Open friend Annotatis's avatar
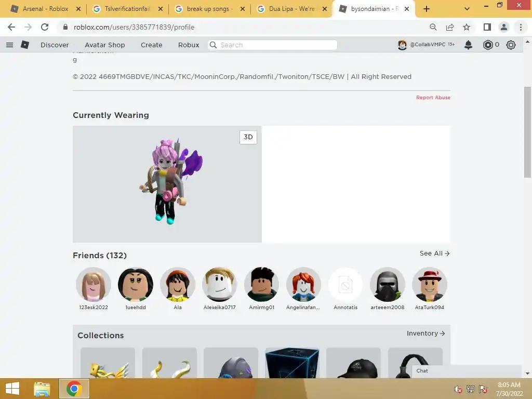532x399 pixels. (345, 284)
